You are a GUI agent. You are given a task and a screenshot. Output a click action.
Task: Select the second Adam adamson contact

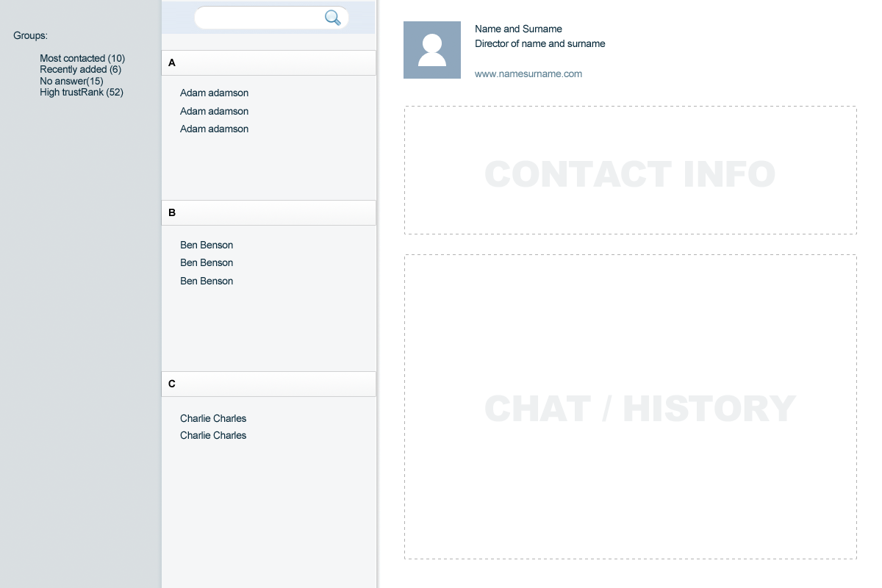pos(214,111)
